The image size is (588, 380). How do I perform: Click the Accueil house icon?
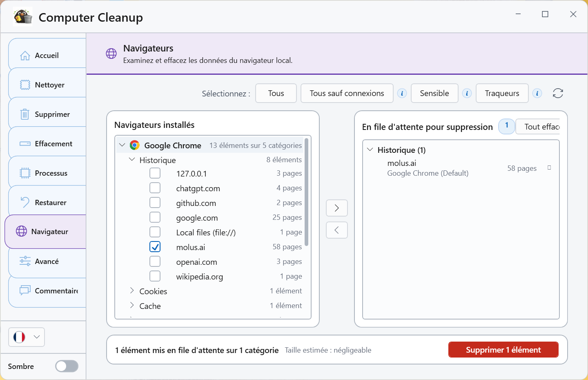25,56
